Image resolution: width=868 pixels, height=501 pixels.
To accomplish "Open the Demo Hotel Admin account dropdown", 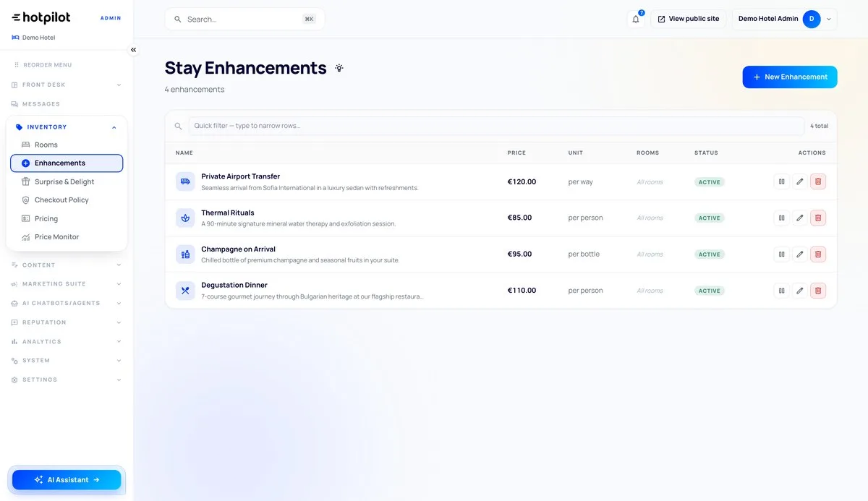I will (785, 19).
